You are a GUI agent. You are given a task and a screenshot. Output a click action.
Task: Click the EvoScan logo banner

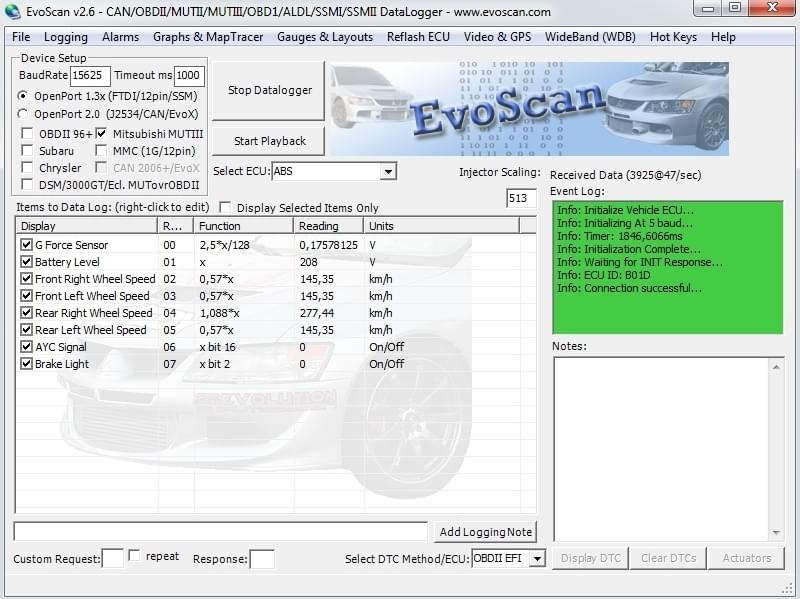pyautogui.click(x=529, y=109)
